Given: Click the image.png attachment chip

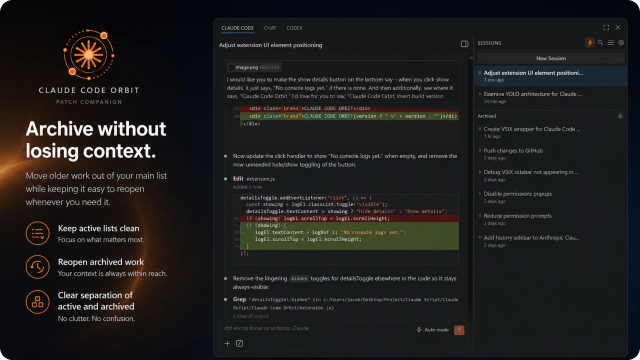Looking at the screenshot, I should click(x=254, y=67).
